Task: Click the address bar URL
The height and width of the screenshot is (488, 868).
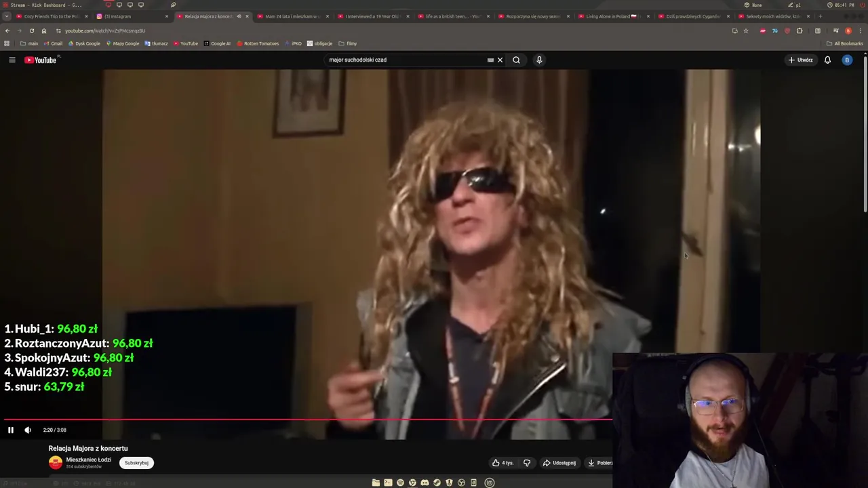Action: (x=105, y=30)
